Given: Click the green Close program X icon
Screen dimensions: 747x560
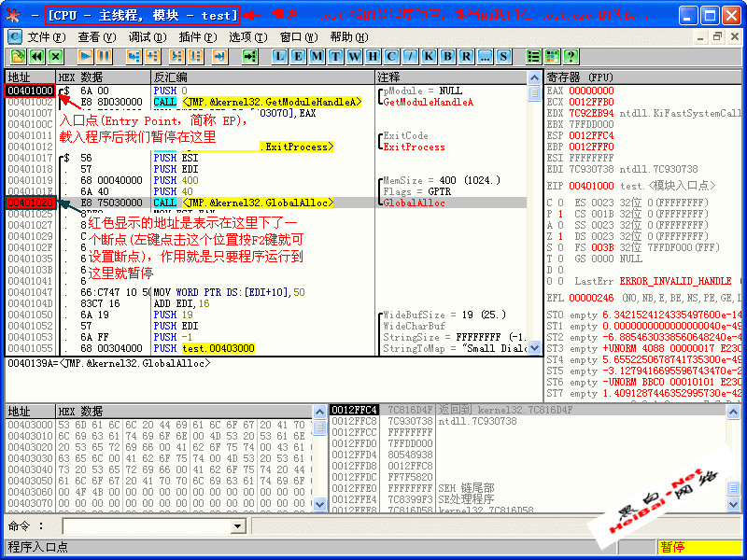Looking at the screenshot, I should point(56,57).
